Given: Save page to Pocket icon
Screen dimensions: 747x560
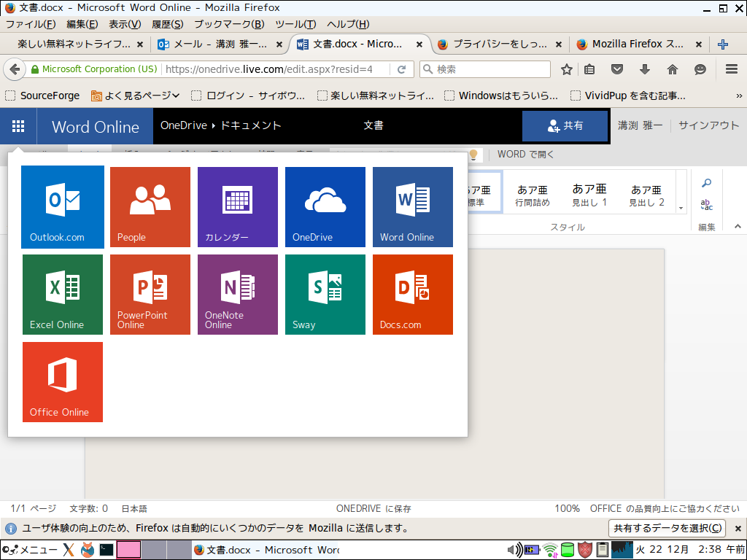Looking at the screenshot, I should click(x=617, y=69).
